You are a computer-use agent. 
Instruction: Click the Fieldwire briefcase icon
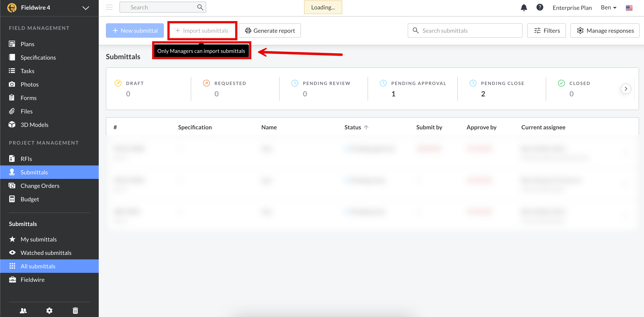click(x=12, y=280)
